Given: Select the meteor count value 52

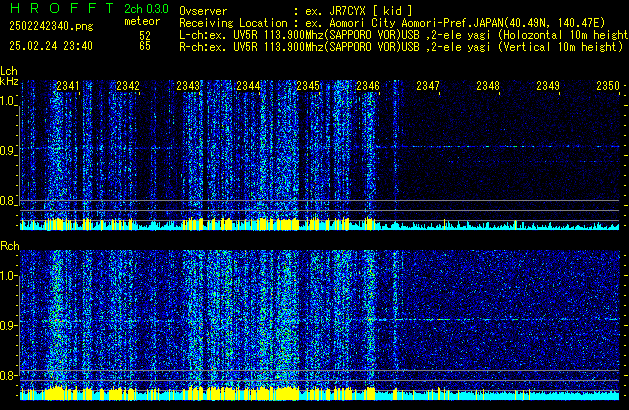Looking at the screenshot, I should tap(145, 35).
